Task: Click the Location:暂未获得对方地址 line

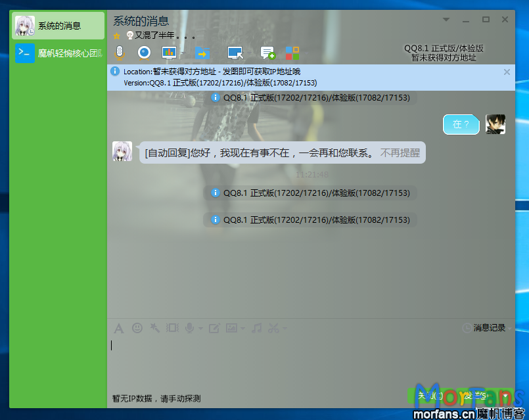Action: [x=212, y=72]
